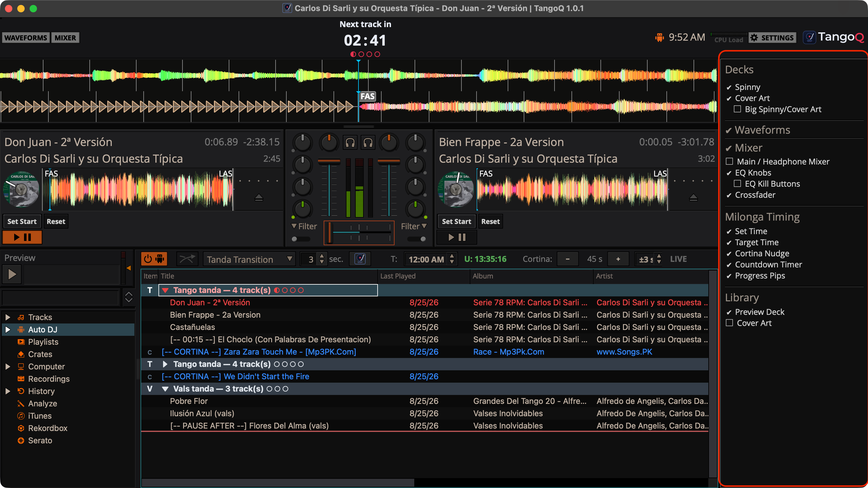This screenshot has height=488, width=868.
Task: Expand the History tree item
Action: pyautogui.click(x=8, y=391)
